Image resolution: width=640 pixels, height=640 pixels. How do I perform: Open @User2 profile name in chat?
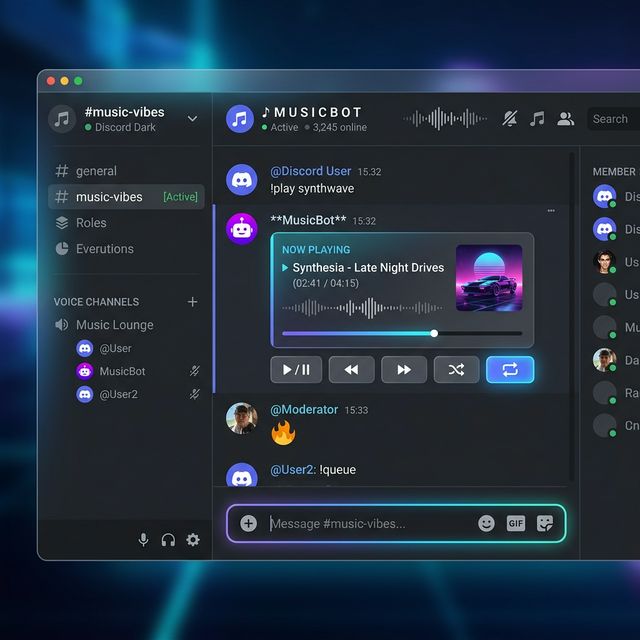coord(293,470)
